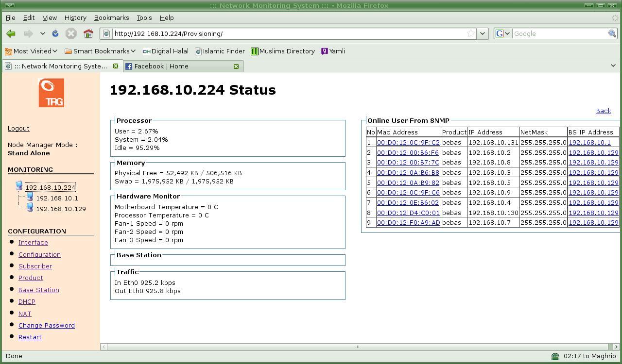Click the Logout link
622x364 pixels.
18,128
